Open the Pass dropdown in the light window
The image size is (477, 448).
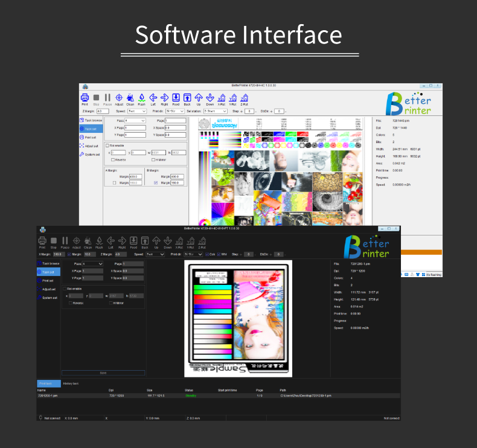pos(135,121)
